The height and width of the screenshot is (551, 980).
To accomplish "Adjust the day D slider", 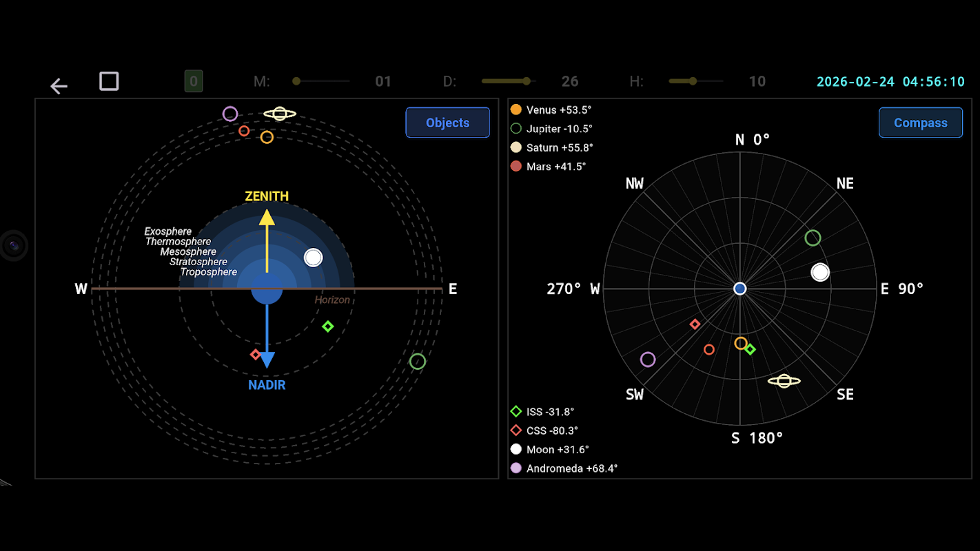I will [x=509, y=81].
